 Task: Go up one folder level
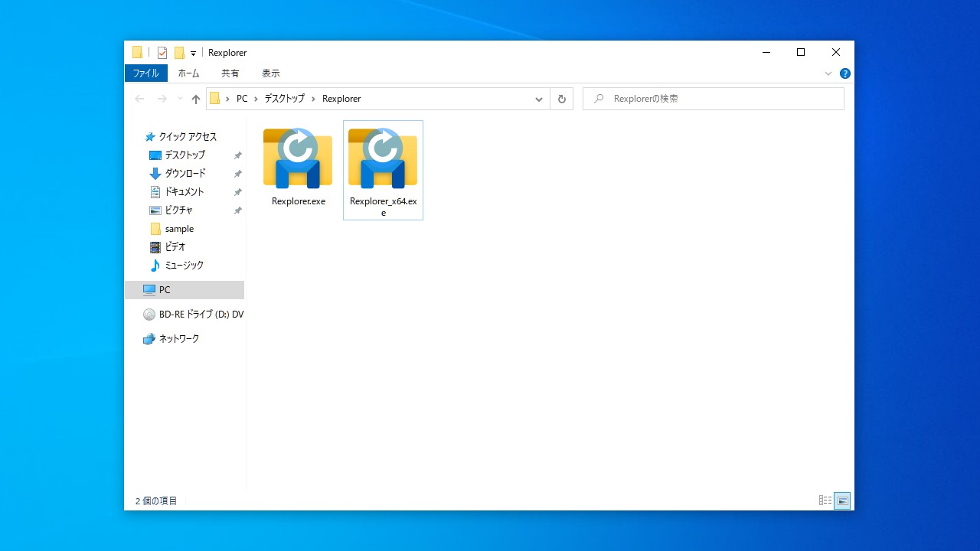point(196,99)
